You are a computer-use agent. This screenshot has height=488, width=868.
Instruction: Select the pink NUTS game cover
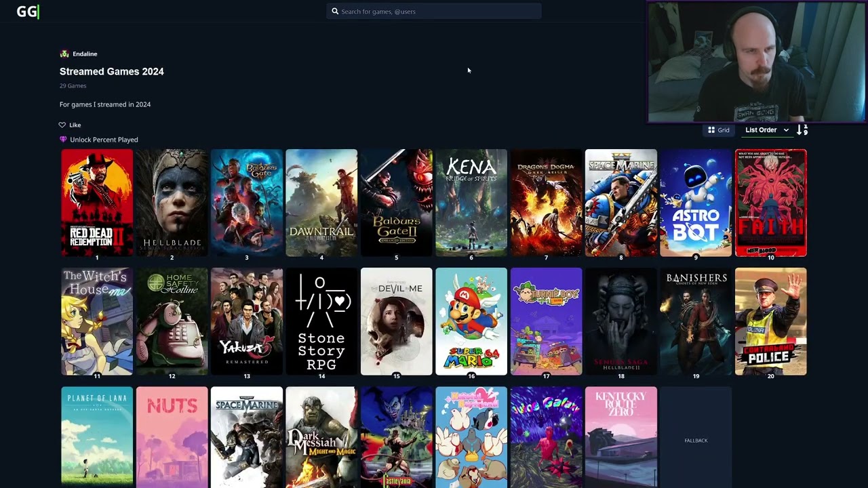172,437
